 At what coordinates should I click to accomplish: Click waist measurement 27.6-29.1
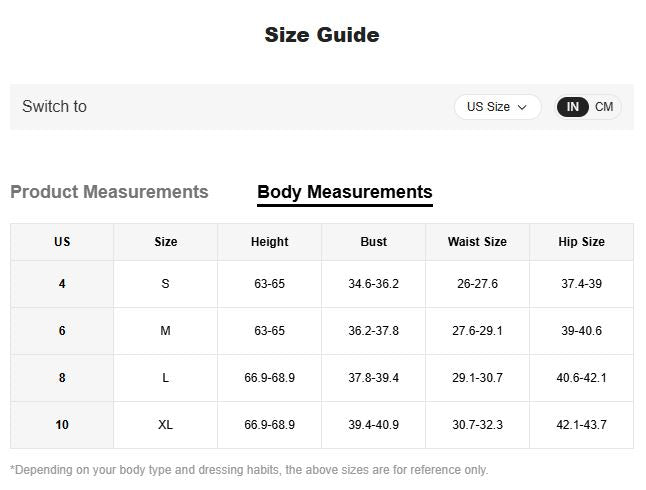477,331
